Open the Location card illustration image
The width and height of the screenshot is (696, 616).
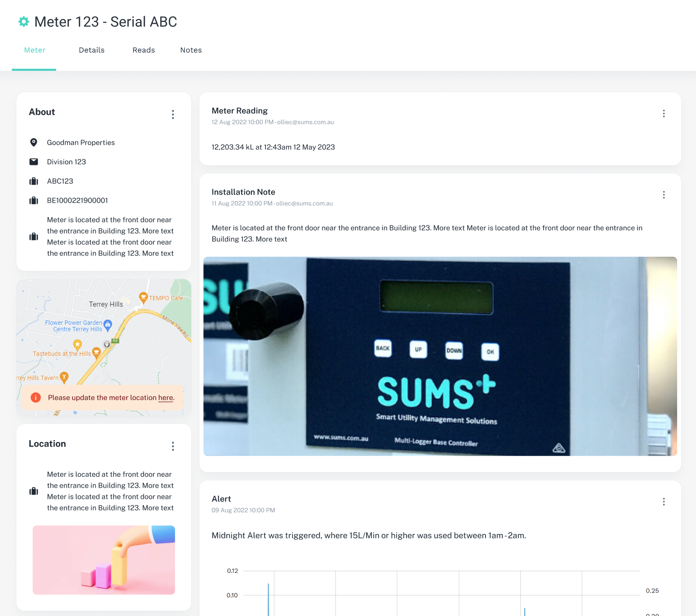point(104,560)
